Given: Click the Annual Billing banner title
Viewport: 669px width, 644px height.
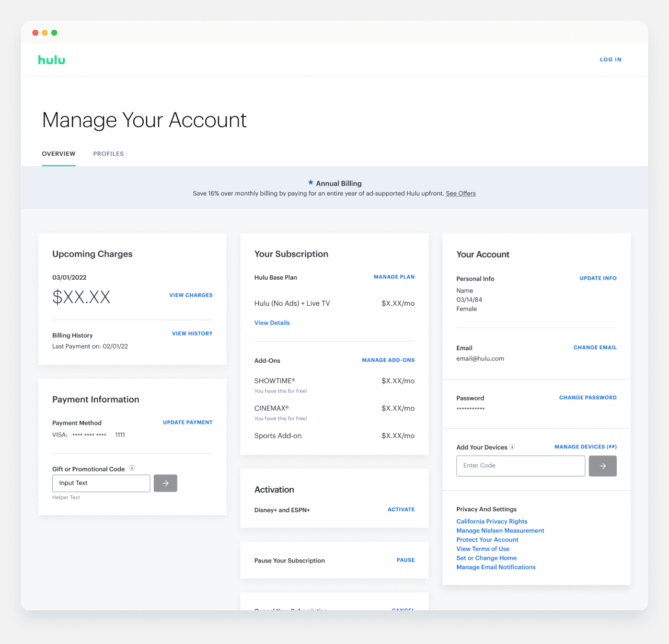Looking at the screenshot, I should tap(339, 183).
